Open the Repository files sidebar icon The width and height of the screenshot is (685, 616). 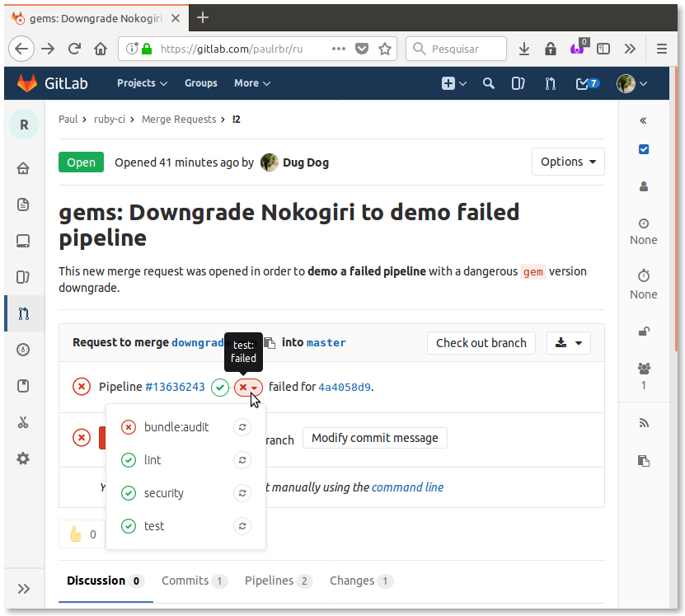[x=23, y=205]
